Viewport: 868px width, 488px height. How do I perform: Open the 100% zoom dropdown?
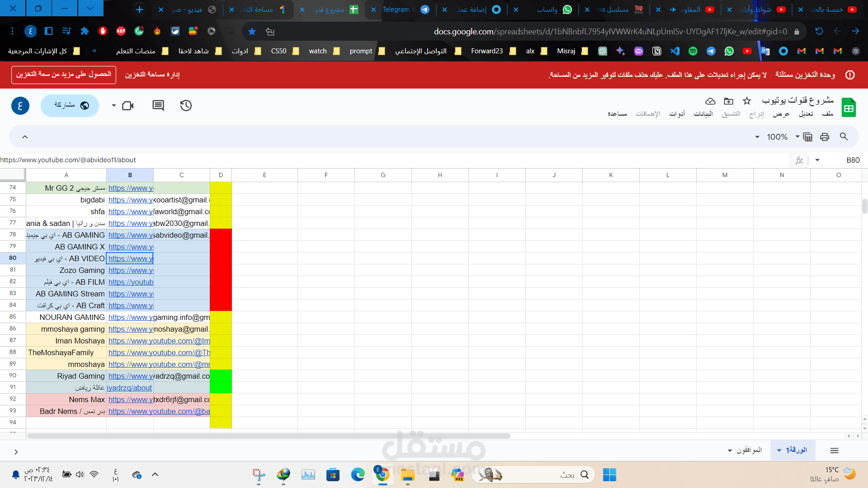[x=777, y=137]
